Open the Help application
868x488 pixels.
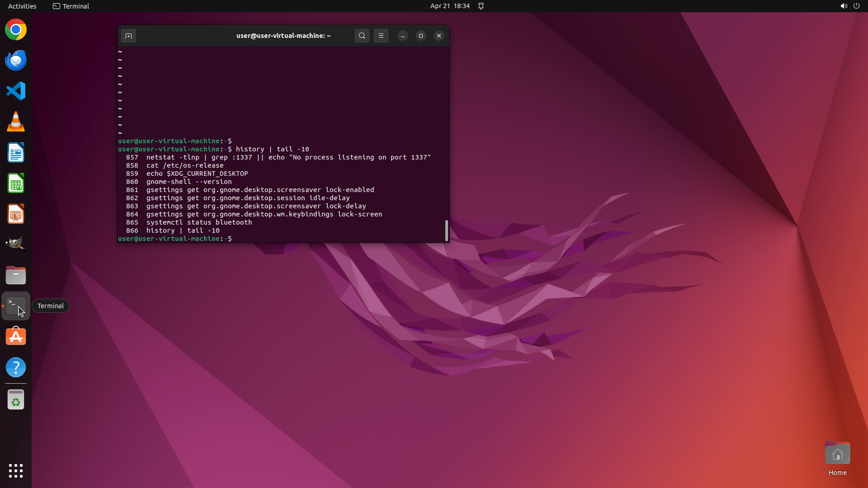(16, 367)
